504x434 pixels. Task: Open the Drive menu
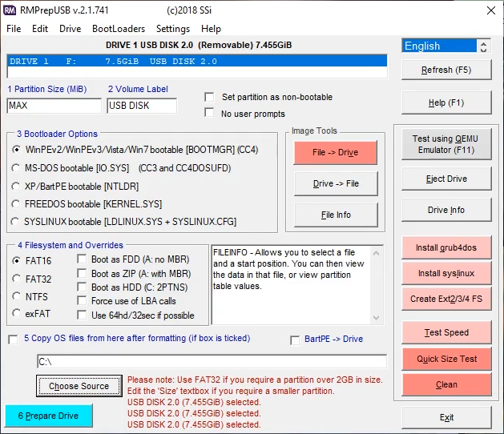coord(71,28)
